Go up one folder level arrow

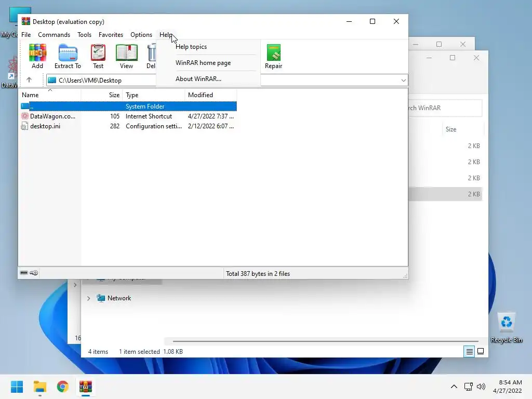tap(29, 80)
